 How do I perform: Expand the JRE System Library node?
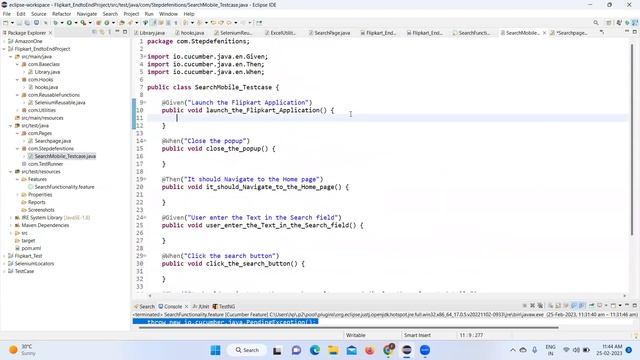click(x=11, y=218)
